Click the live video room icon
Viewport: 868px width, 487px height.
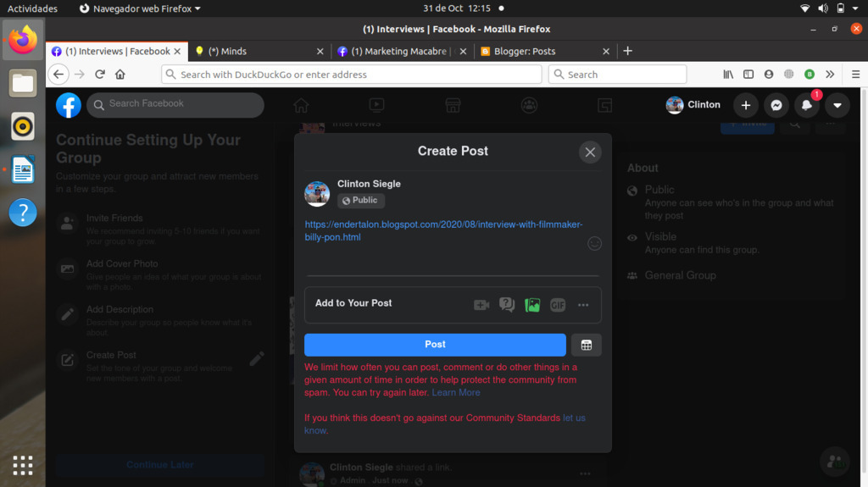point(481,305)
